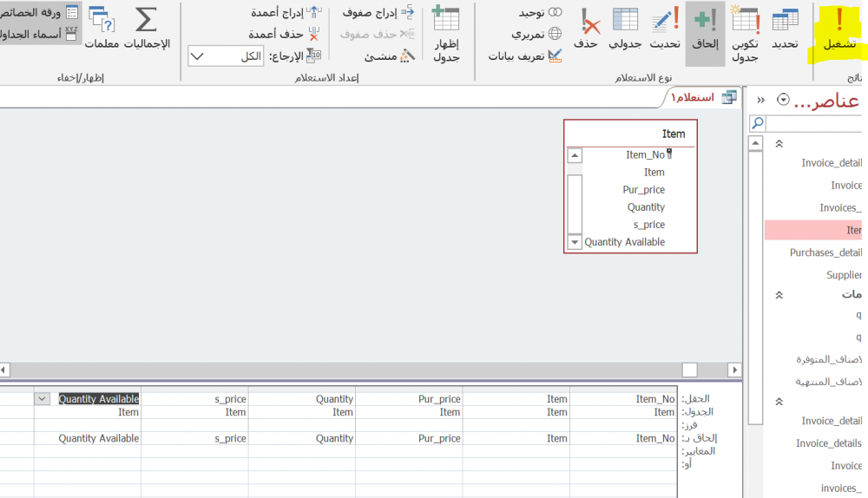Image resolution: width=868 pixels, height=498 pixels.
Task: Open the Purchases_detail table in navigation pane
Action: pos(825,252)
